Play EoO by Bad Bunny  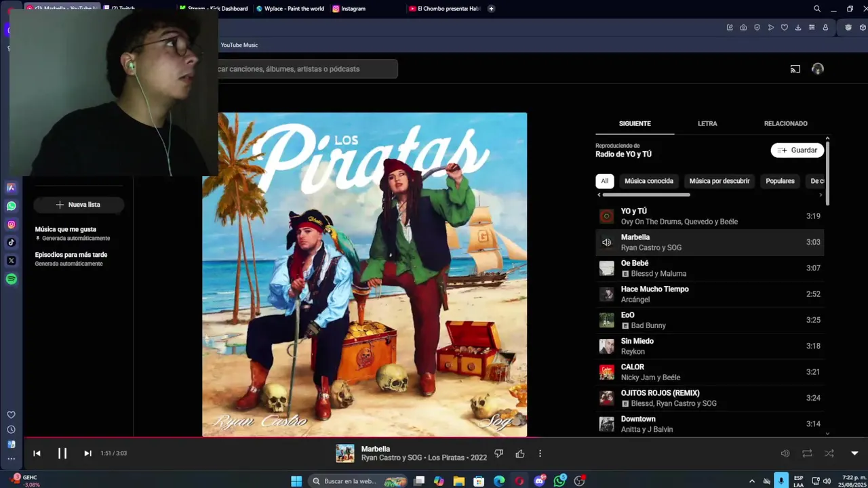[709, 320]
